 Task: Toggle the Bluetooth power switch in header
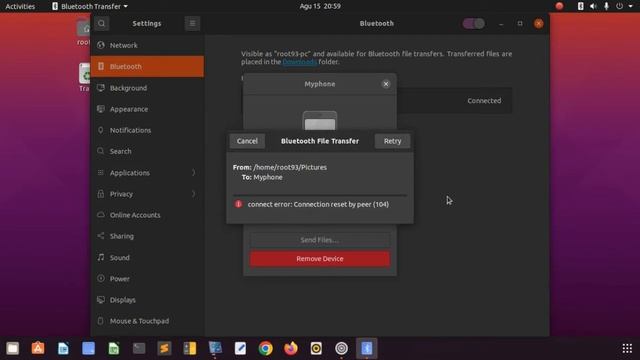point(473,23)
